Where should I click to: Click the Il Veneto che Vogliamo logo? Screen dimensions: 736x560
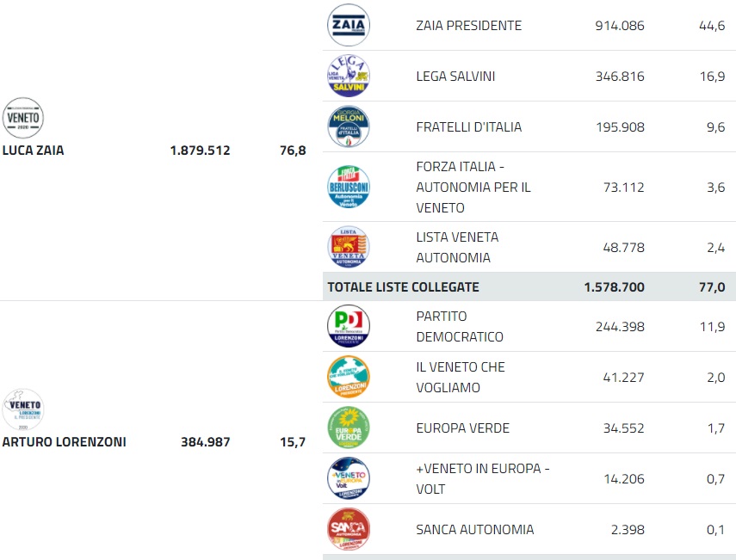point(349,377)
